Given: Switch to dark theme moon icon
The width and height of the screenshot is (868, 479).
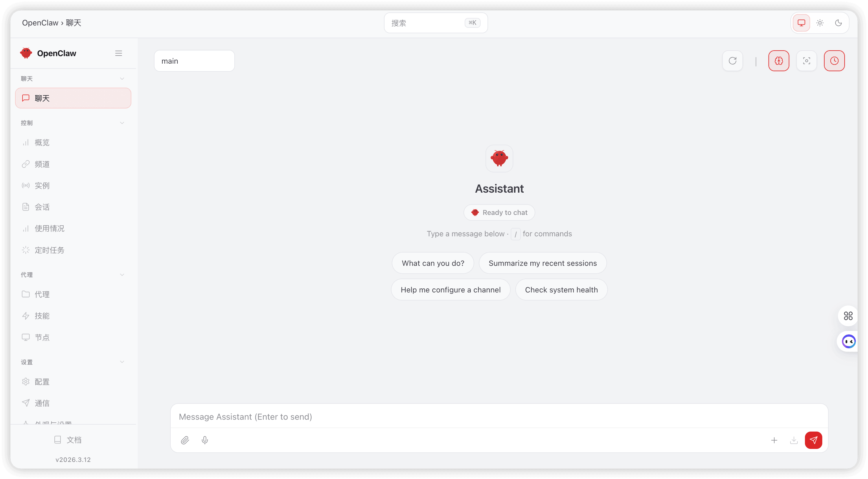Looking at the screenshot, I should click(x=838, y=23).
